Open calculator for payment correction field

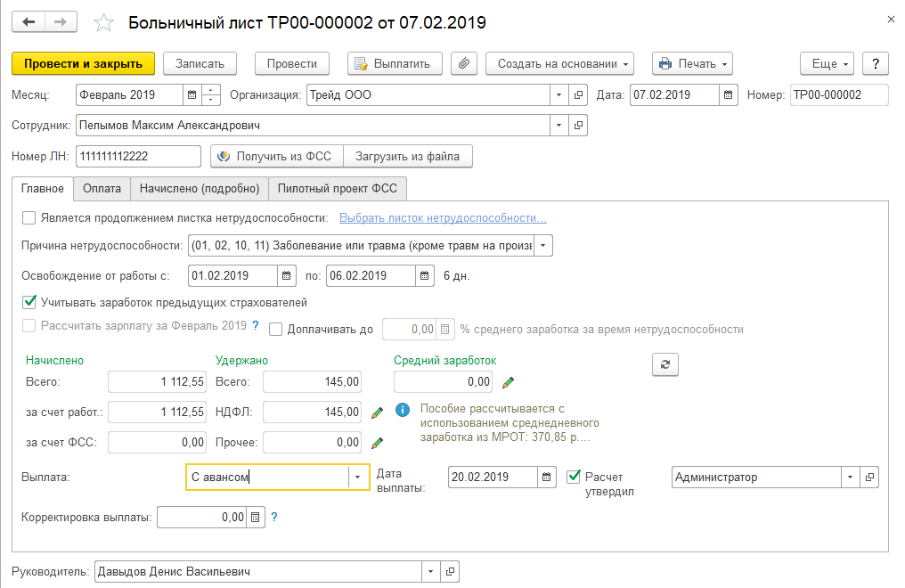256,517
